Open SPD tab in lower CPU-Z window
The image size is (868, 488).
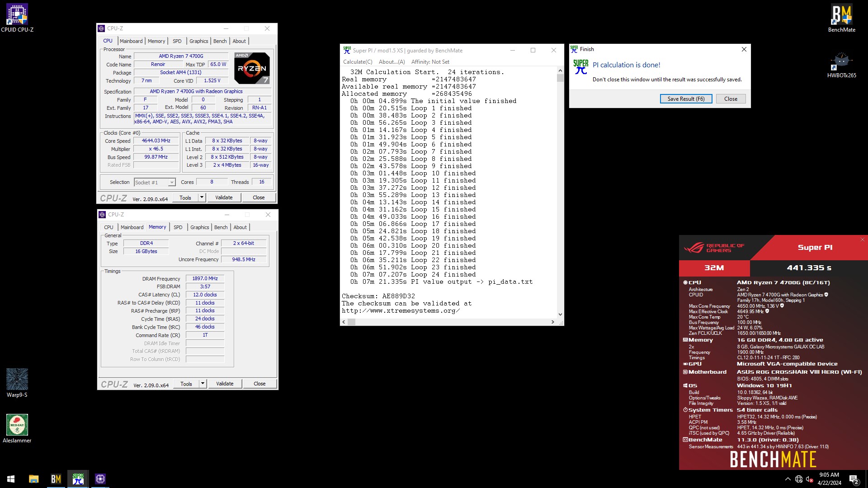point(178,227)
